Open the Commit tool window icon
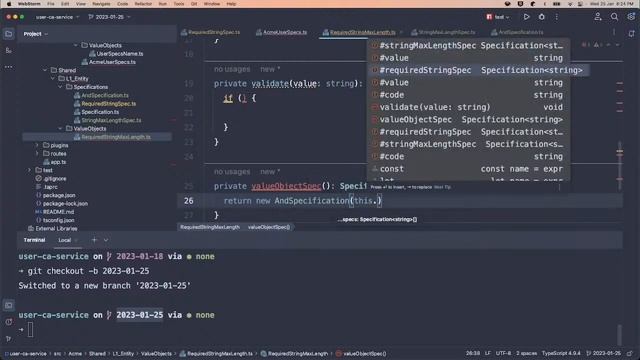640x360 pixels. pos(9,50)
